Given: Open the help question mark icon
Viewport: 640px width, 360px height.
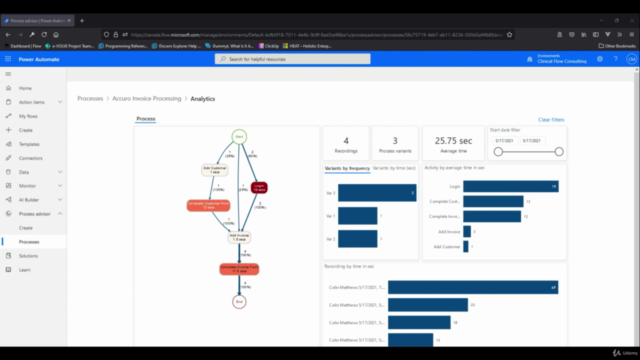Looking at the screenshot, I should [x=616, y=59].
